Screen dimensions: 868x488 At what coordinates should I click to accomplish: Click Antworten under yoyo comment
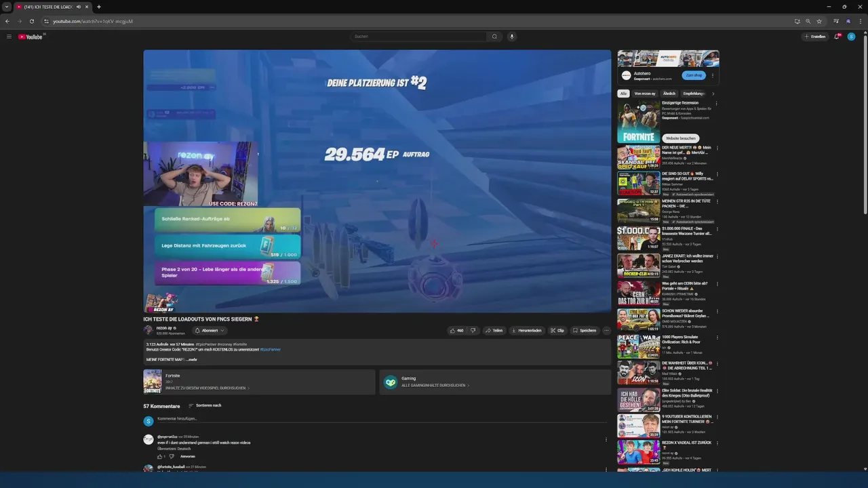[188, 456]
